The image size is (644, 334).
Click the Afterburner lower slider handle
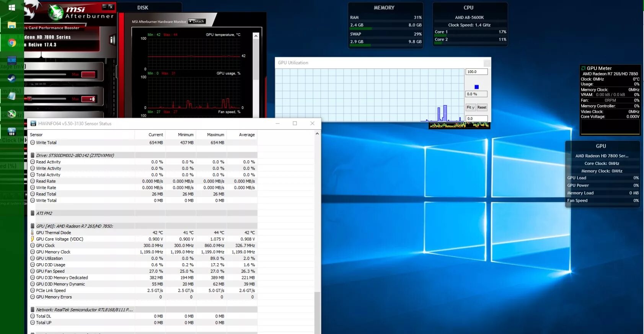point(29,99)
